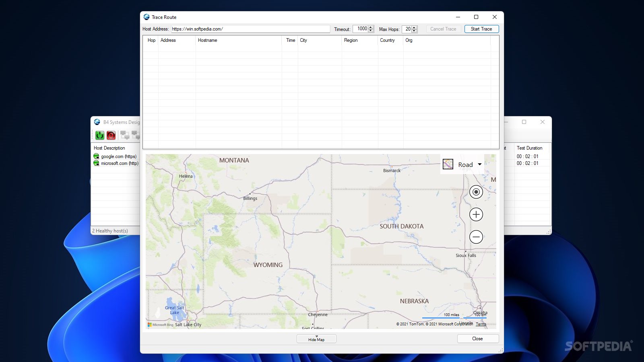Click the Close button in Trace Route

coord(478,339)
